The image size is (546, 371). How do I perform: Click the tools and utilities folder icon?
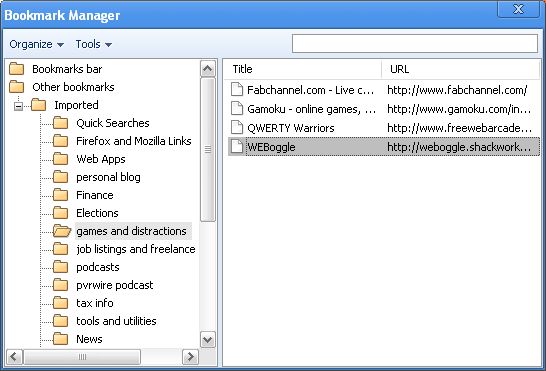(x=61, y=321)
